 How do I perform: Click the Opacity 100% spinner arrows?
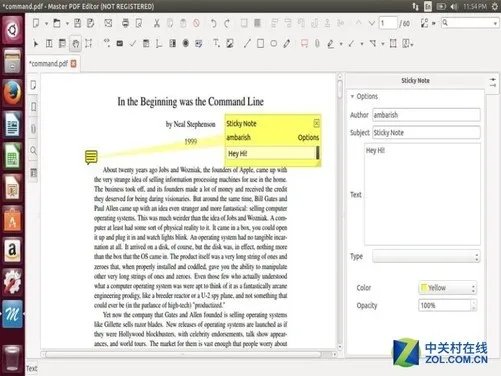tap(474, 305)
